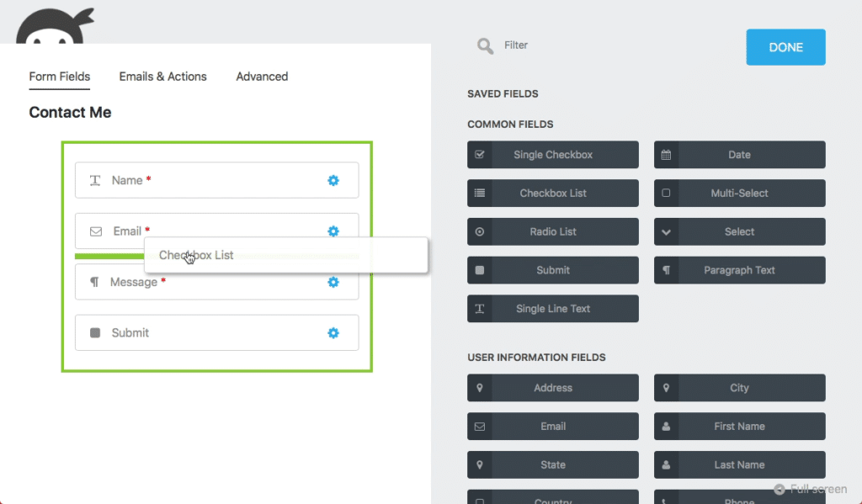This screenshot has width=862, height=504.
Task: Open settings gear on the Email field
Action: (x=333, y=231)
